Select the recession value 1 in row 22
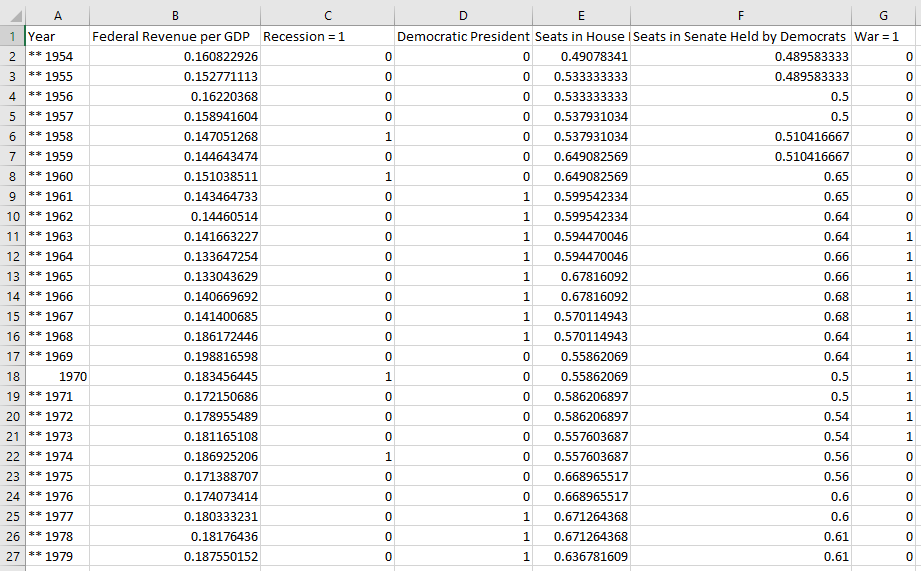The width and height of the screenshot is (921, 571). (x=328, y=456)
